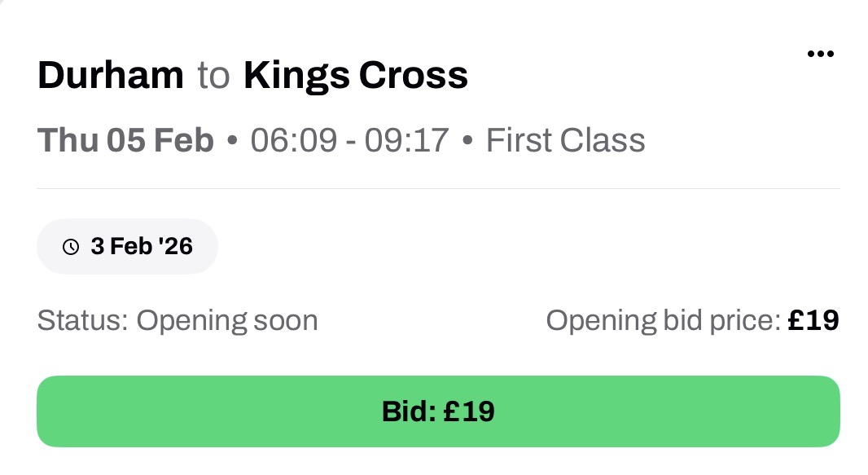Click the dash between the journey times

click(349, 141)
